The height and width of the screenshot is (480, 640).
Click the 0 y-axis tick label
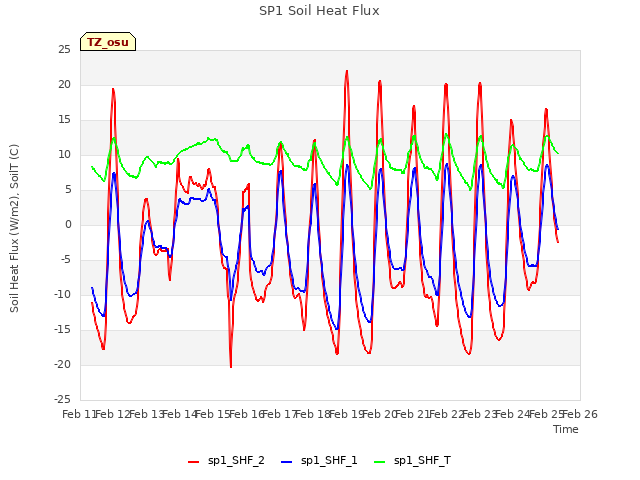point(68,225)
